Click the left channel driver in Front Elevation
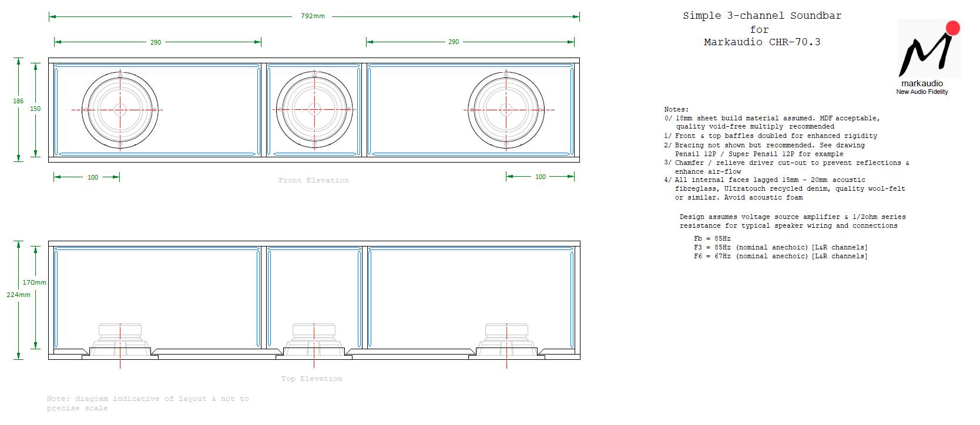980x425 pixels. tap(120, 110)
